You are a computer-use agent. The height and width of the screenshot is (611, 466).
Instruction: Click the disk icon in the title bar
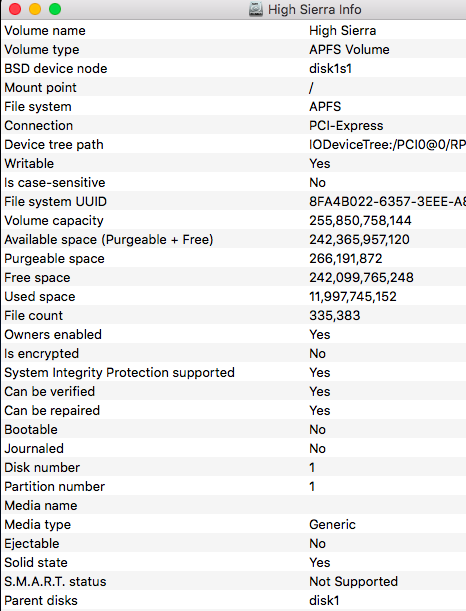click(256, 9)
